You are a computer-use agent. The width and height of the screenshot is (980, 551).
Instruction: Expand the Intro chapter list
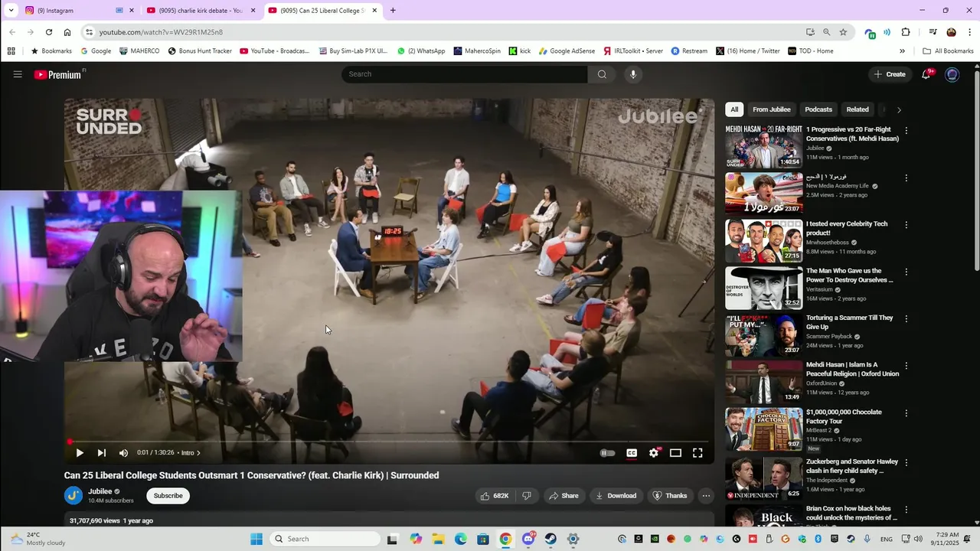click(191, 453)
